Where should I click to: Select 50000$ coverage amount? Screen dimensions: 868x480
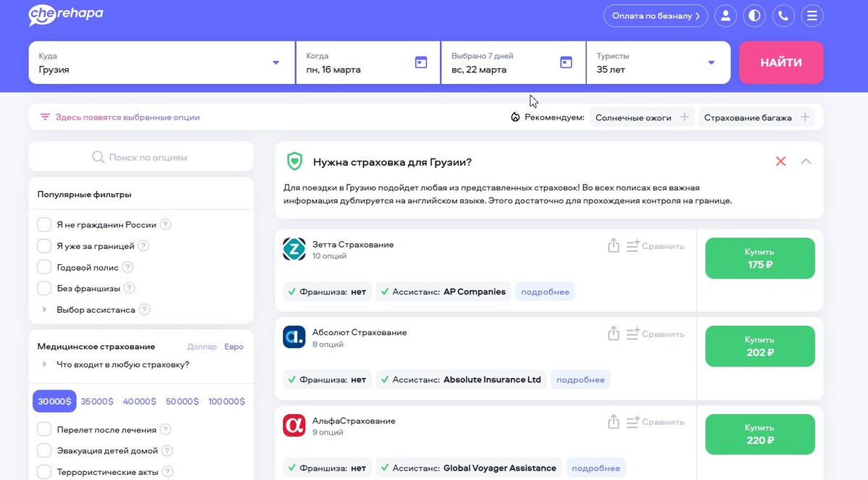point(182,401)
